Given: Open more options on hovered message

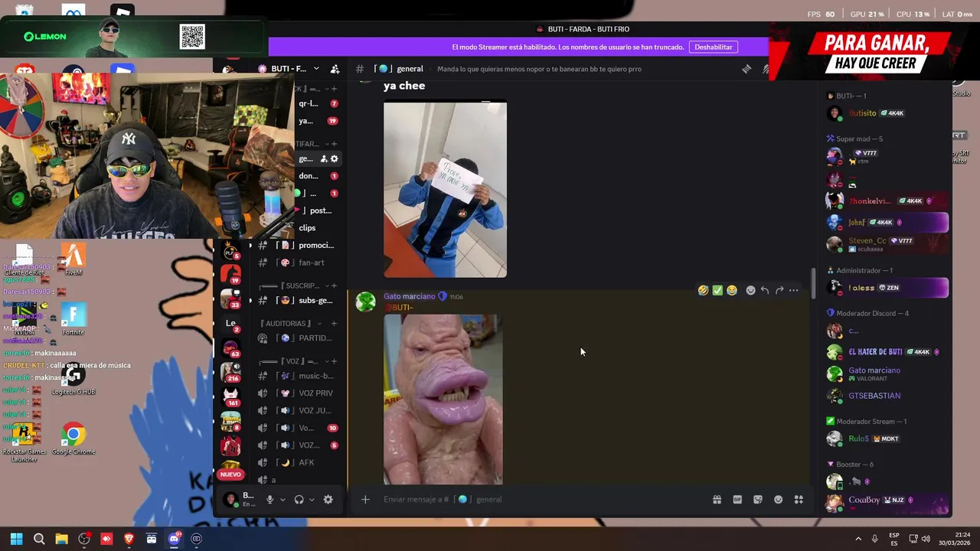Looking at the screenshot, I should tap(794, 290).
